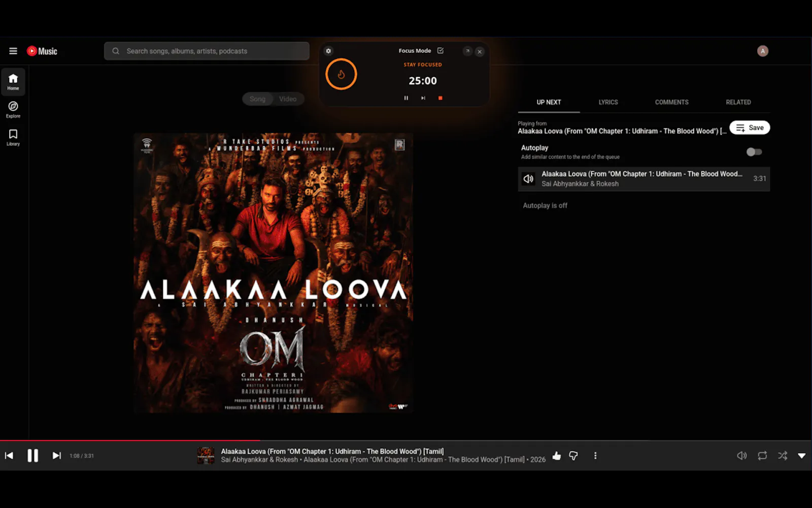
Task: Pop out the Focus Mode widget
Action: [x=467, y=51]
